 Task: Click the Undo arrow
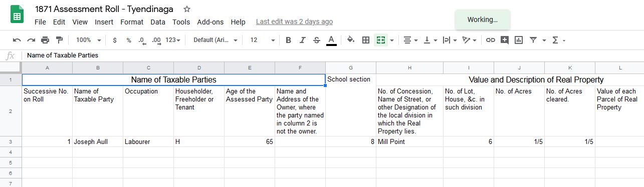pyautogui.click(x=17, y=40)
